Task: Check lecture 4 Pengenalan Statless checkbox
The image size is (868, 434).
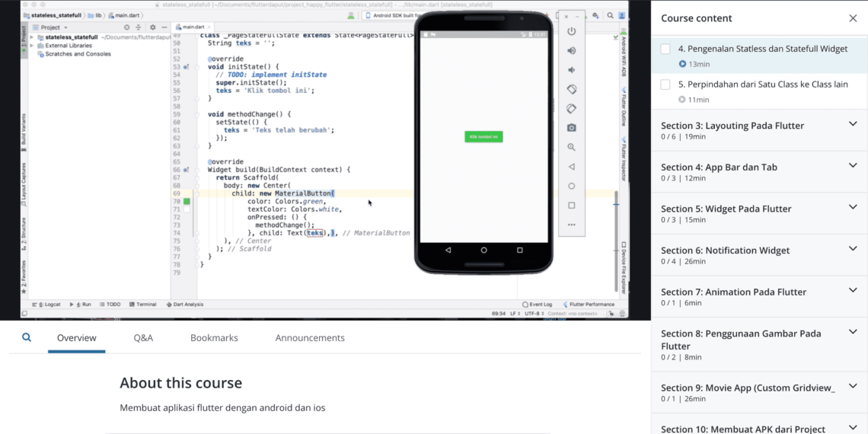Action: 665,49
